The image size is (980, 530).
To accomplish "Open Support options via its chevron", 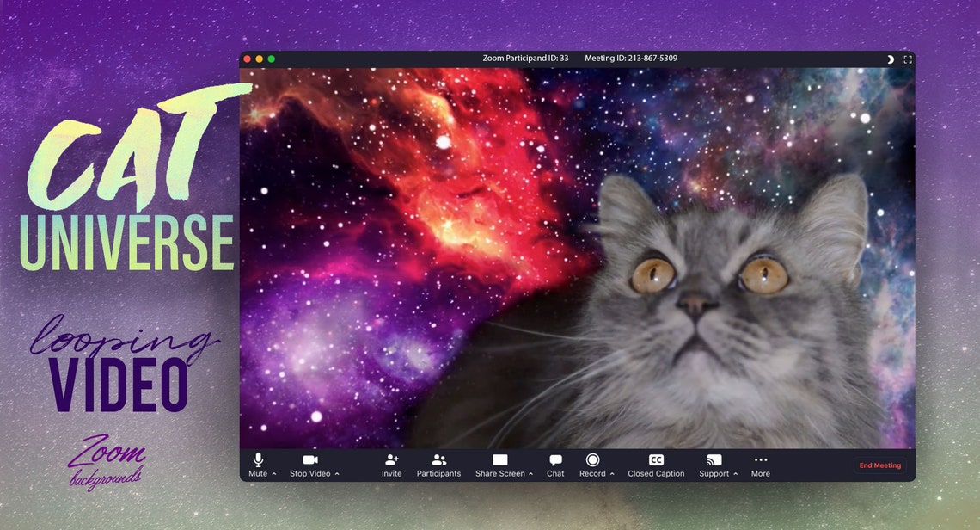I will [735, 473].
